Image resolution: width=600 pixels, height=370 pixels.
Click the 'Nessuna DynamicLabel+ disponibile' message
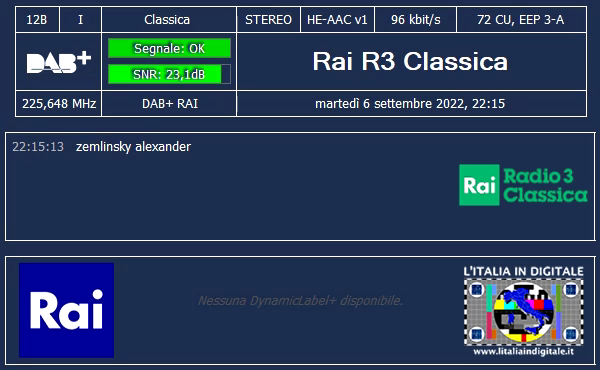[300, 301]
